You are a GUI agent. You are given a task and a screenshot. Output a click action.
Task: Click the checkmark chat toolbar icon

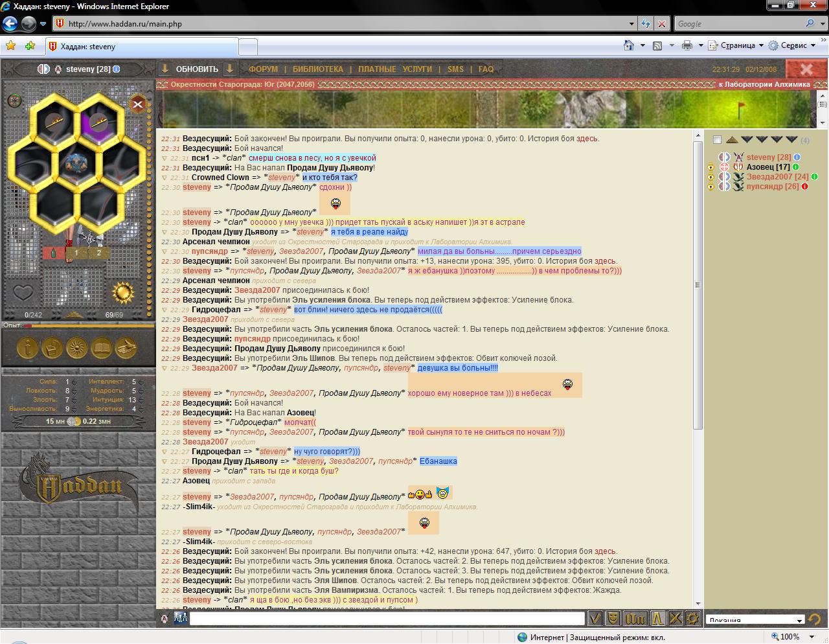coord(595,618)
